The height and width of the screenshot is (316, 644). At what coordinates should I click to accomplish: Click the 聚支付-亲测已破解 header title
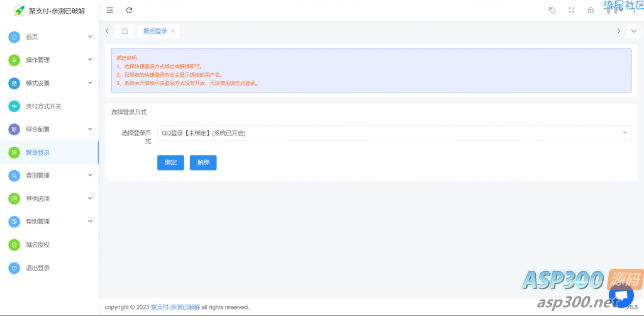click(57, 11)
